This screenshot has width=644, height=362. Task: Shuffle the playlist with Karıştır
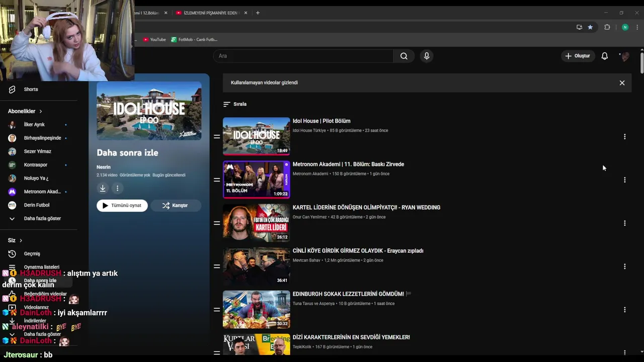coord(176,205)
